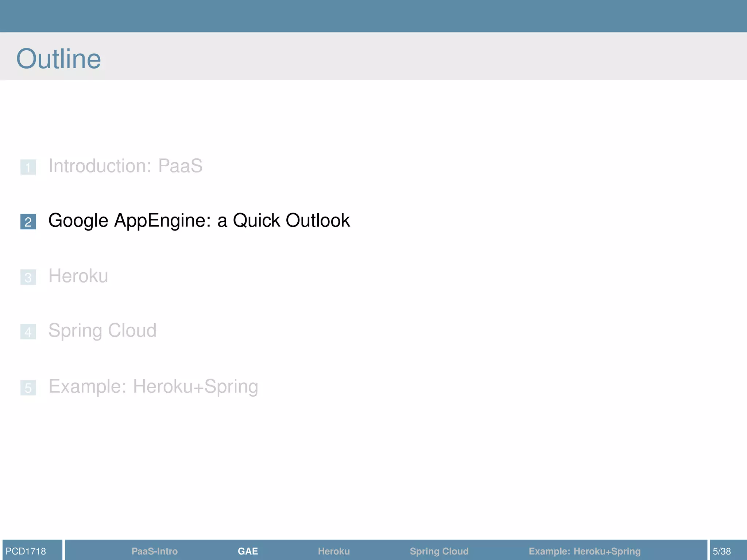Go to Spring Cloud in footer navigation
The width and height of the screenshot is (747, 560).
(x=439, y=551)
